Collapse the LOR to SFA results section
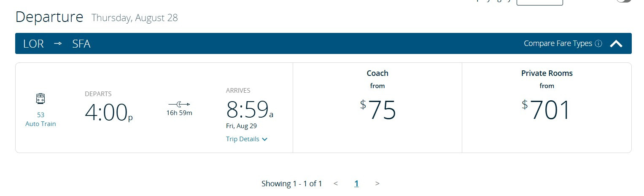Viewport: 644px width, 196px height. pyautogui.click(x=616, y=43)
